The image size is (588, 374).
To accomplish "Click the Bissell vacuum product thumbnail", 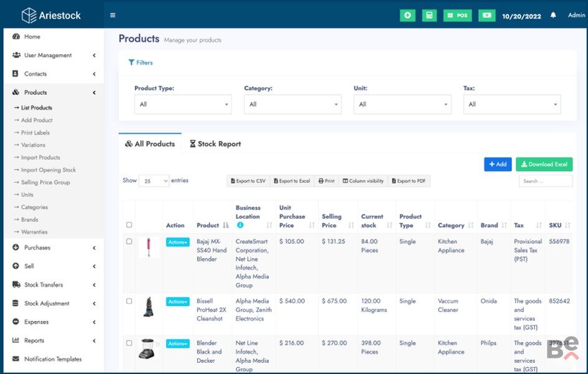I will tap(148, 308).
